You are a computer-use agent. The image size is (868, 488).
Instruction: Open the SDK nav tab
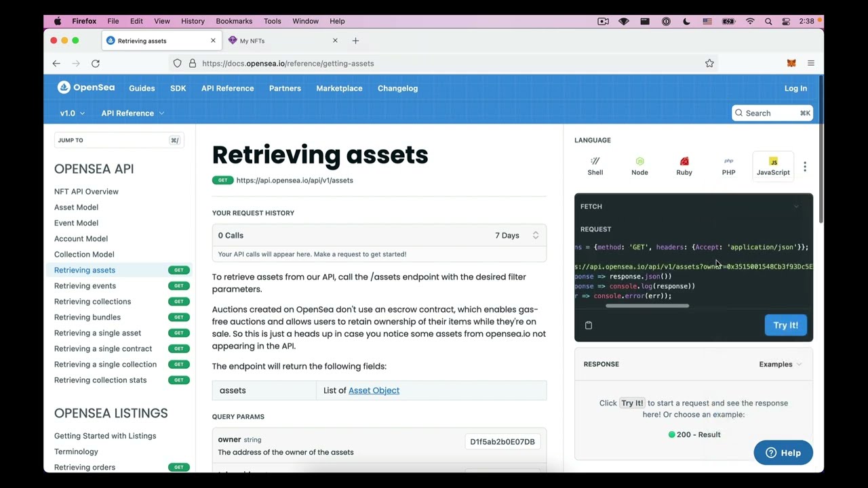178,88
